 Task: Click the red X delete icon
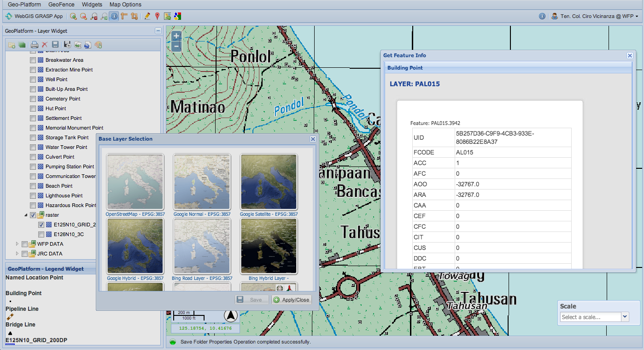point(45,45)
